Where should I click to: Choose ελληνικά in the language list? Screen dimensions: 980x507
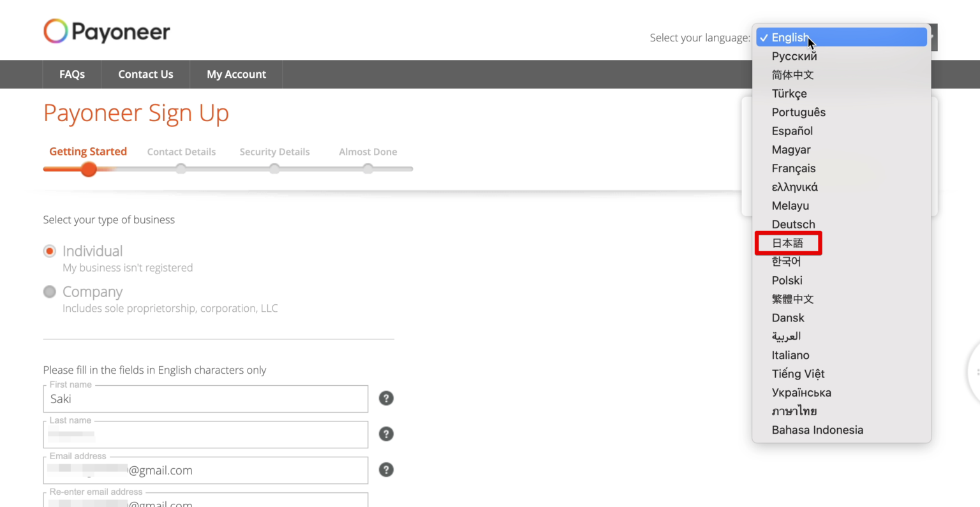click(842, 187)
